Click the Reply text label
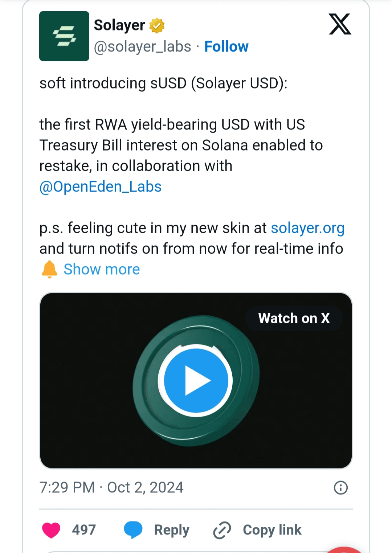 (172, 530)
